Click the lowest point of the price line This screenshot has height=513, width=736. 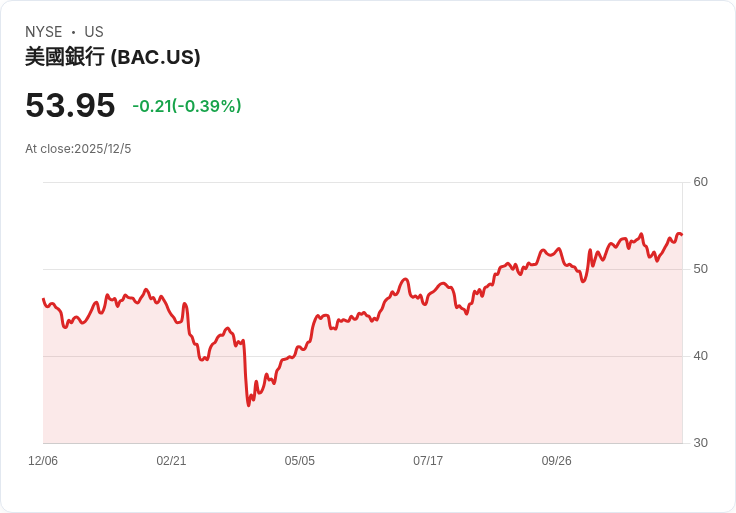click(x=248, y=405)
